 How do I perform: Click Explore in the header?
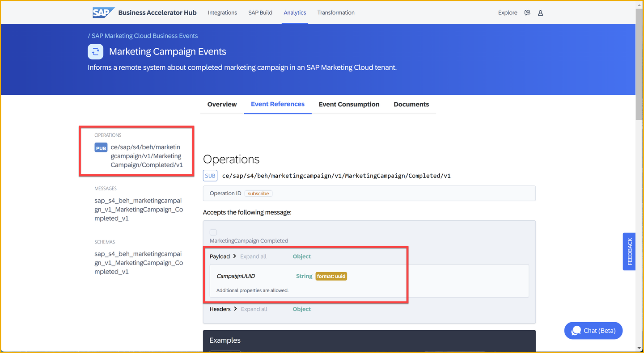(508, 13)
